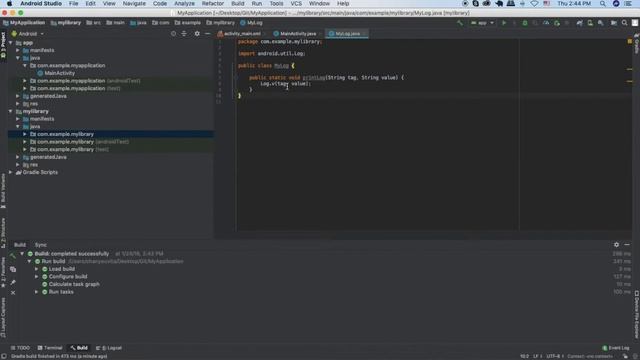Select res folder under mylibrary

point(31,164)
